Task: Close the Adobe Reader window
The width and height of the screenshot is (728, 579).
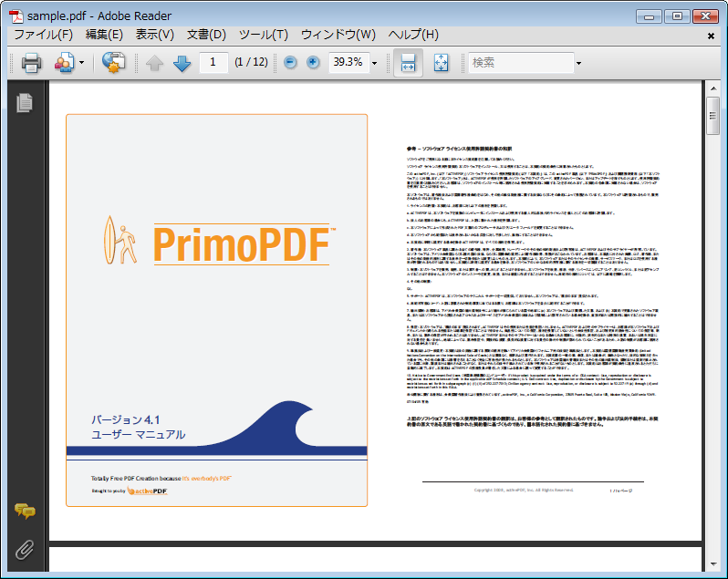Action: tap(705, 16)
